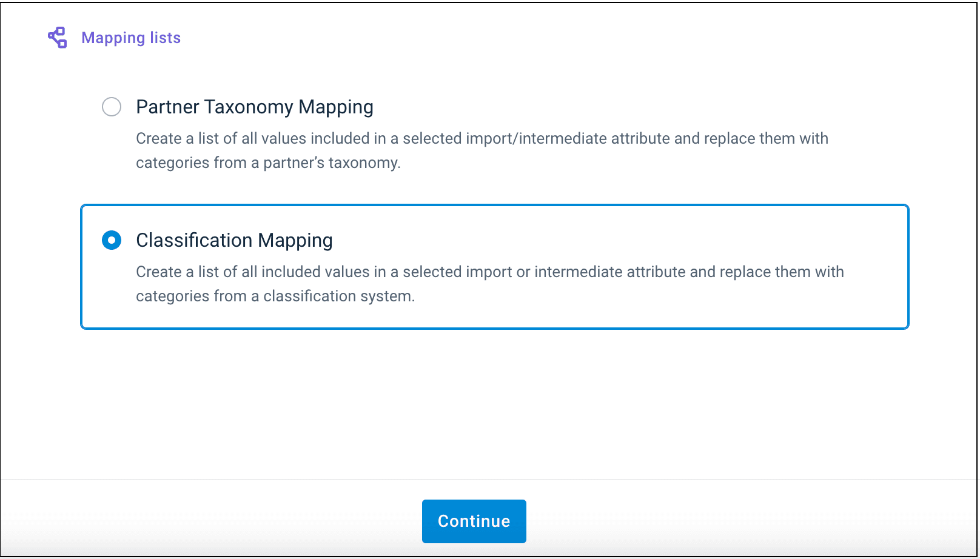Click the word "lists" in the Mapping lists header
980x559 pixels.
tap(165, 38)
